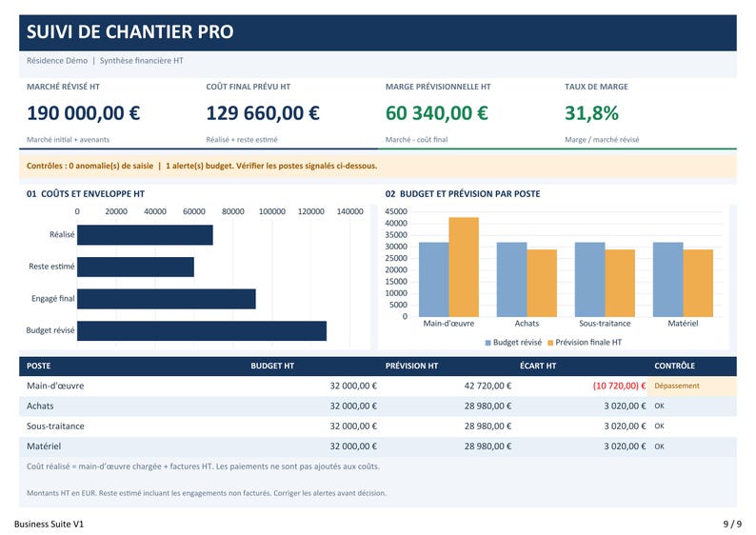Click the Achats chart category label
Image resolution: width=756 pixels, height=535 pixels.
click(527, 324)
